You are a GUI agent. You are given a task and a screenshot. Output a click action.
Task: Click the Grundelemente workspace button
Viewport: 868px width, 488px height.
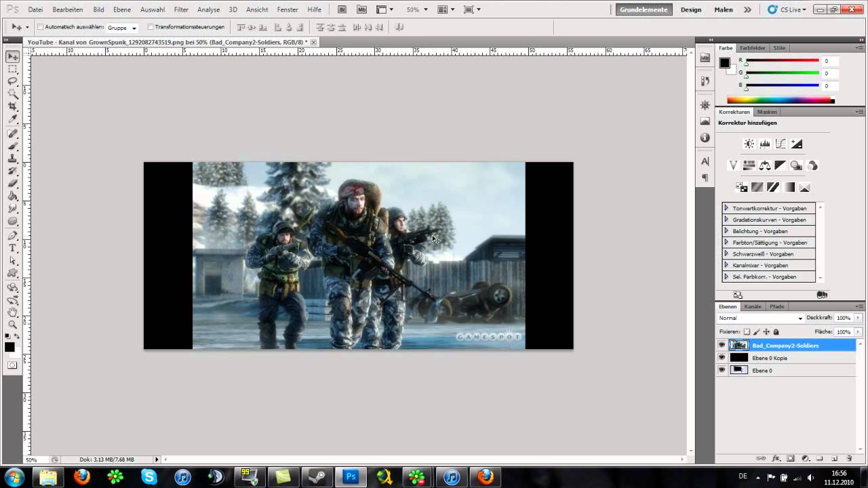click(644, 9)
